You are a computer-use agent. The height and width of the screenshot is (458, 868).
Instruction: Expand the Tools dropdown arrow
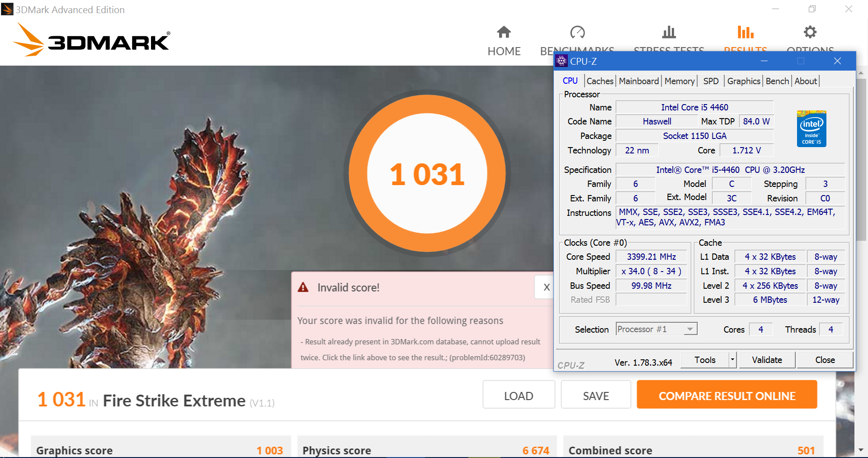[x=732, y=360]
